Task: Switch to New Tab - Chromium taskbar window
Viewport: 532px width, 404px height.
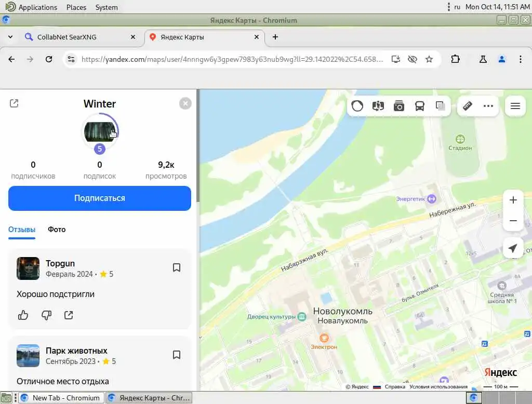Action: point(60,398)
